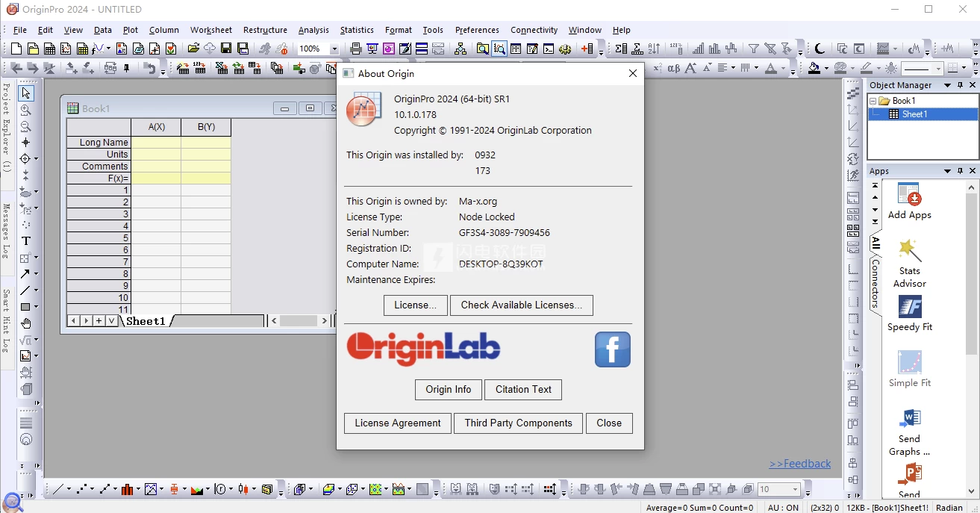980x513 pixels.
Task: Open the 100% zoom level dropdown
Action: coord(334,49)
